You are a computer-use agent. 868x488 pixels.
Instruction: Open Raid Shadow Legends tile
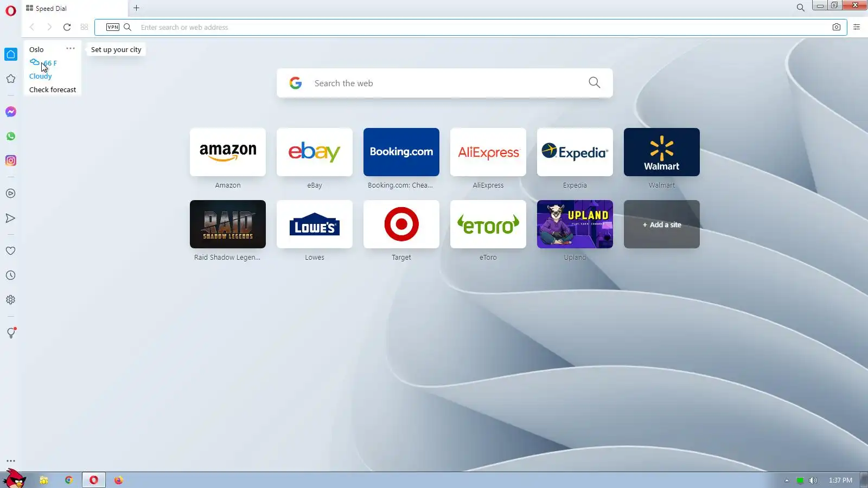(x=228, y=224)
